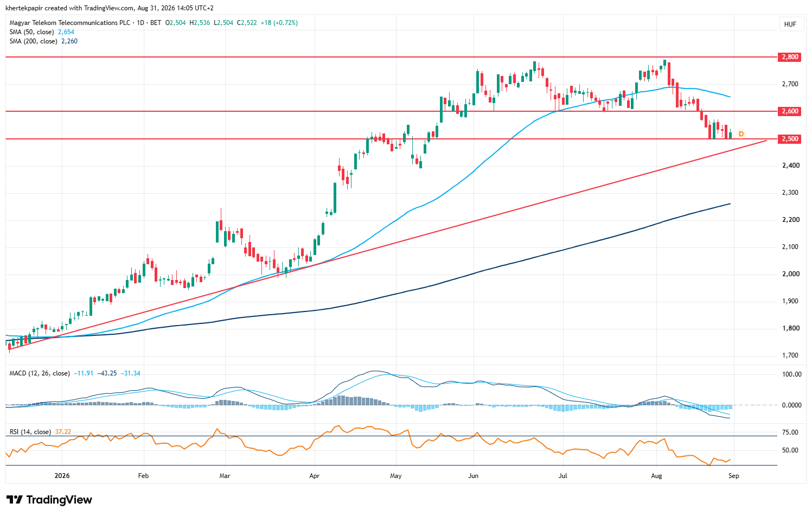
Task: Click the Jun label on the time axis
Action: (474, 476)
